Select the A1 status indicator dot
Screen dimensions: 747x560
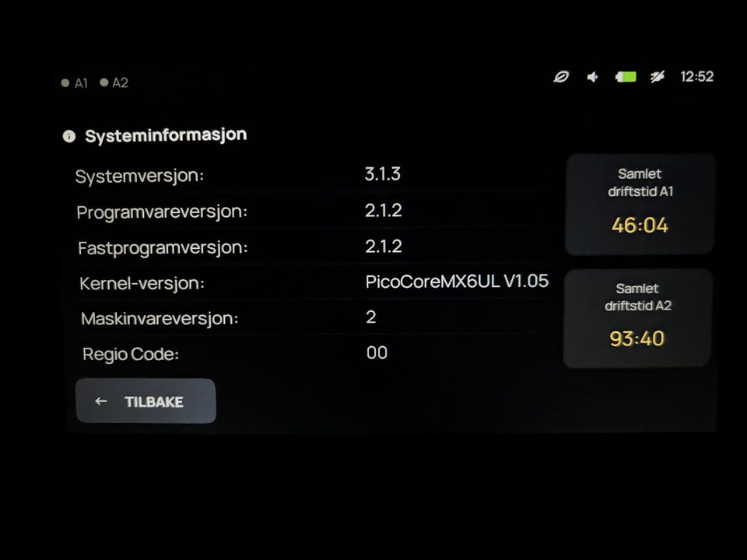point(65,83)
